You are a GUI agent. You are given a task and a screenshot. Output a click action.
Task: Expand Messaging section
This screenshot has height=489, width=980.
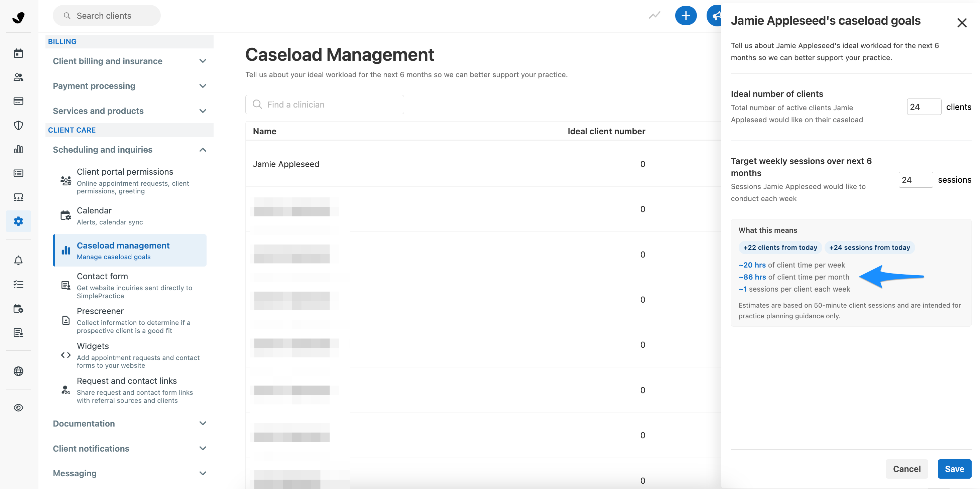(x=129, y=473)
